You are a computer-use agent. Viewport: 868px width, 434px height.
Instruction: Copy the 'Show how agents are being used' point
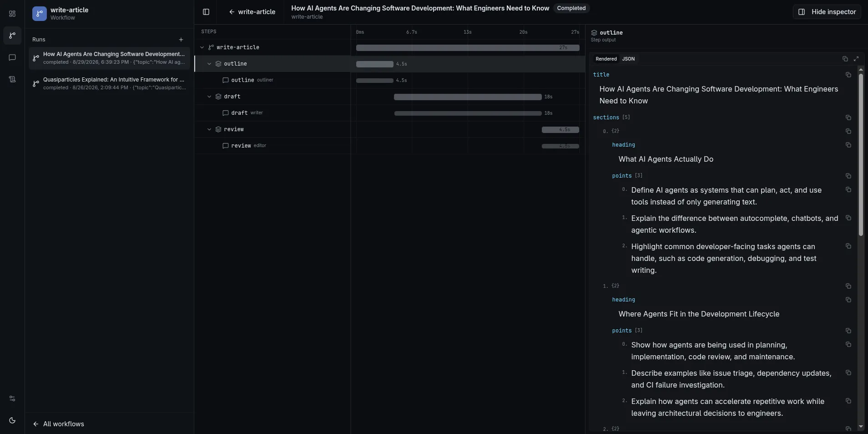848,344
